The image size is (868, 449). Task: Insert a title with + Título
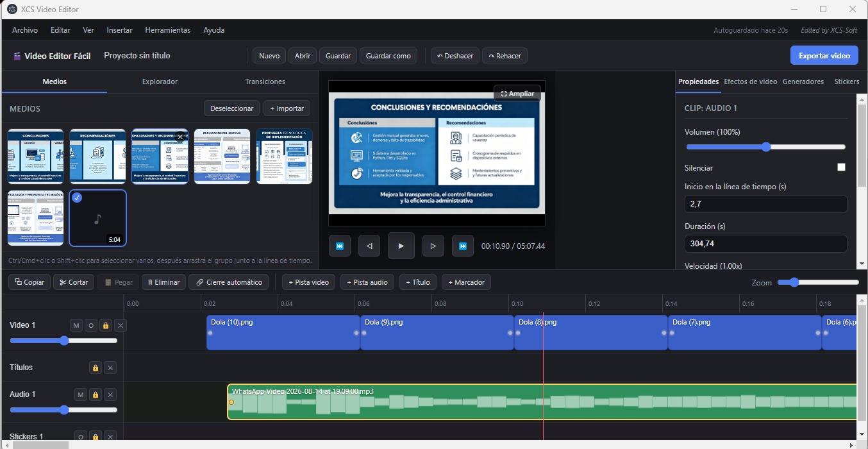[x=418, y=282]
